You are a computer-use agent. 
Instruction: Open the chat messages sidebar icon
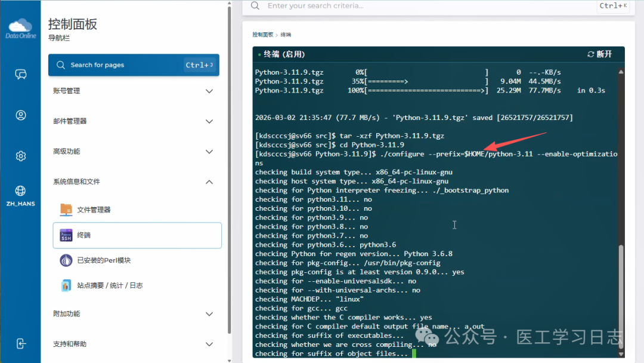coord(21,75)
